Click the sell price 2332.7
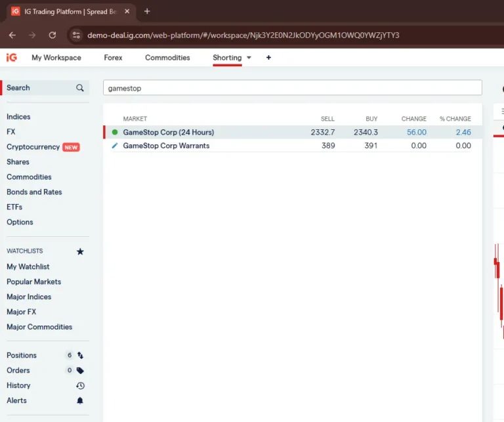Screen dimensions: 504x422 tap(323, 132)
